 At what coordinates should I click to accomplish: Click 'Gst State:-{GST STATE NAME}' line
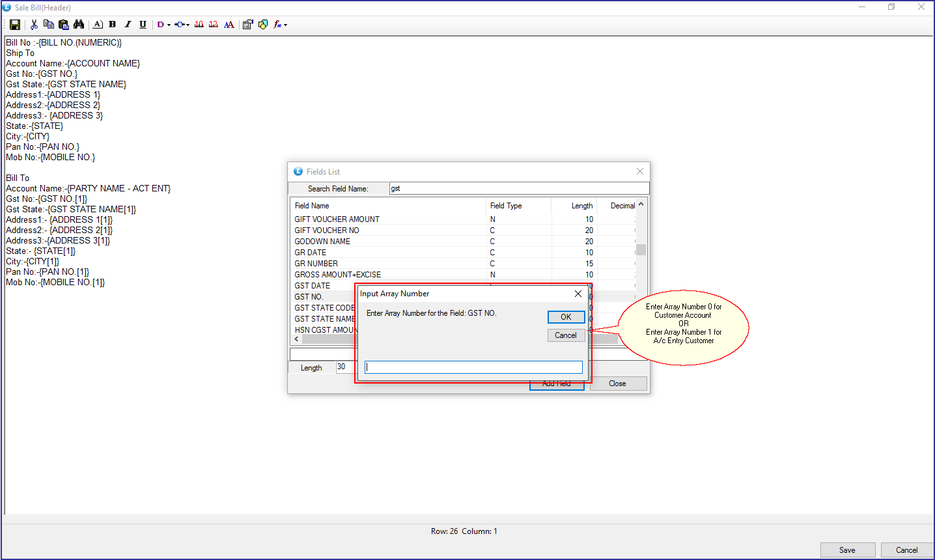66,84
